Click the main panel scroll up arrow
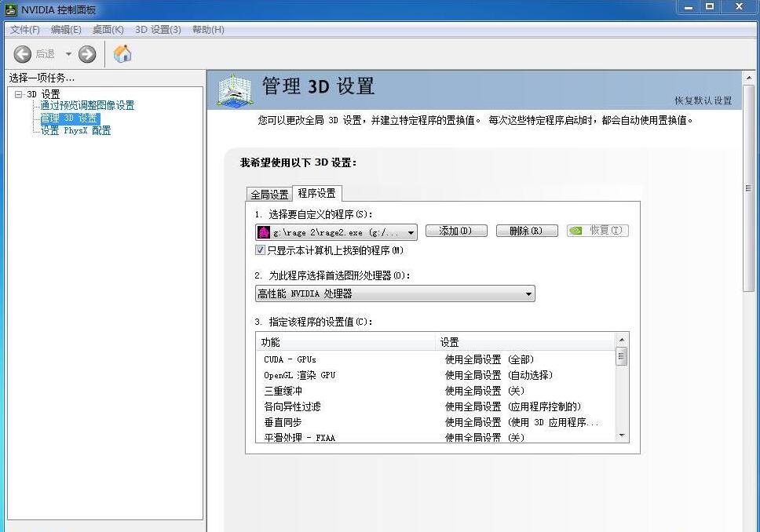This screenshot has height=532, width=760. click(749, 78)
